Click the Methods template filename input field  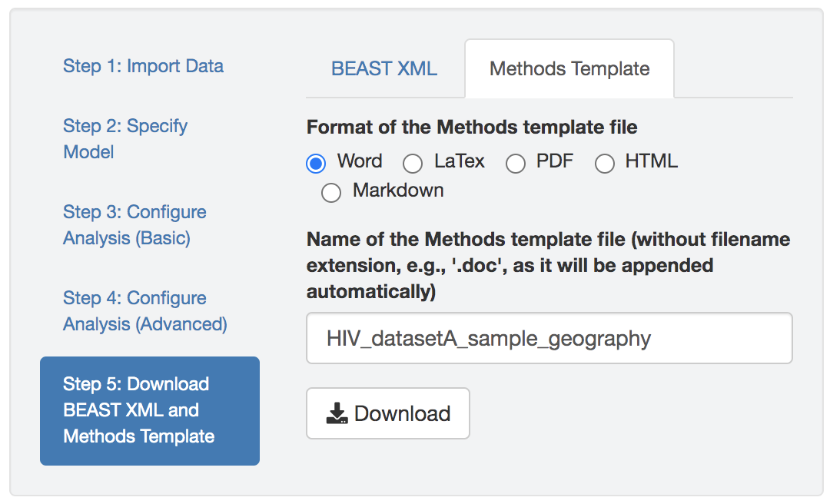549,338
